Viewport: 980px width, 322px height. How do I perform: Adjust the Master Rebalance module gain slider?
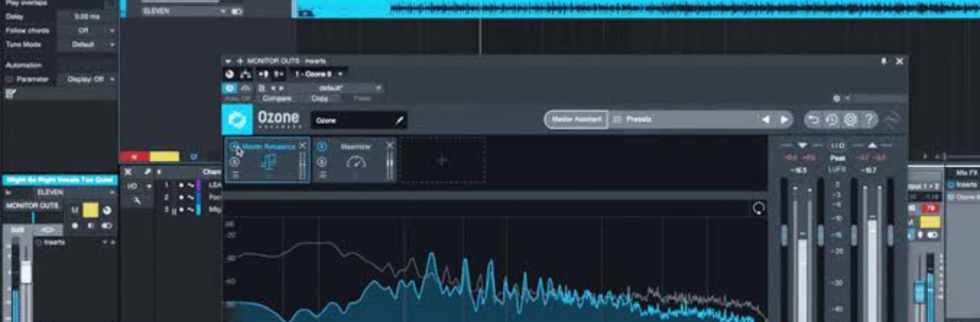coord(302,166)
